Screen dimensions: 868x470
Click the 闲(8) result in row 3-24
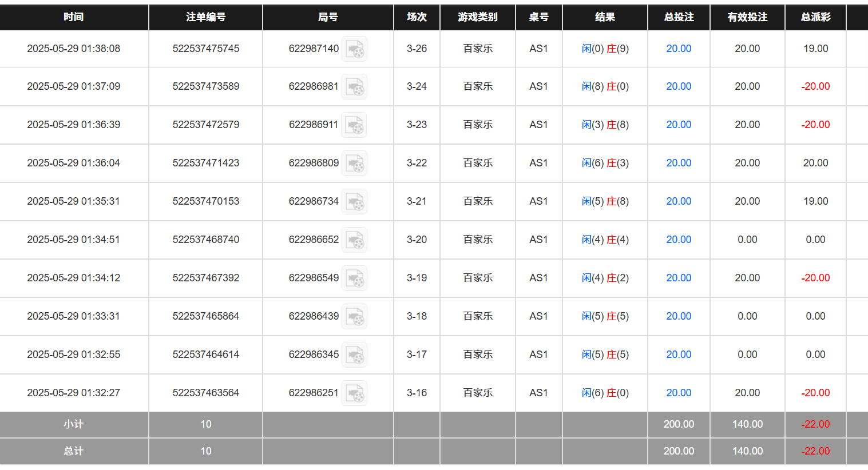click(591, 86)
